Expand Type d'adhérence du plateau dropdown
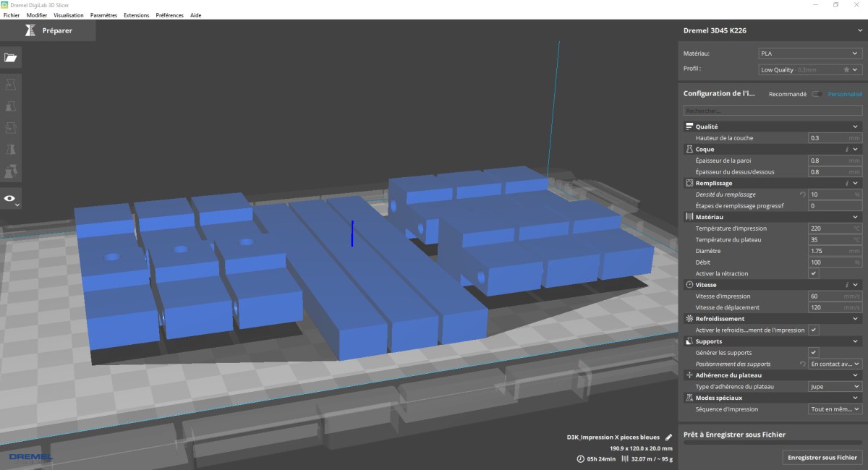Image resolution: width=868 pixels, height=470 pixels. coord(835,387)
